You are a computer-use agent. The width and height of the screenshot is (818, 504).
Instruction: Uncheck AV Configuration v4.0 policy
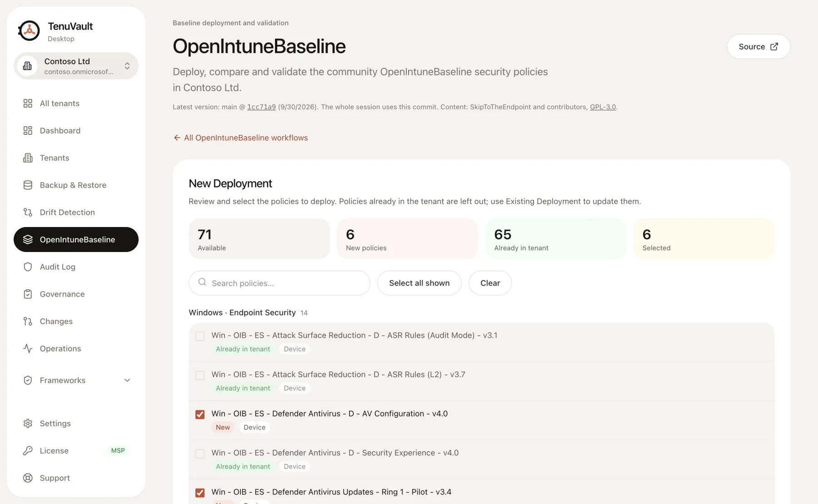pyautogui.click(x=200, y=415)
